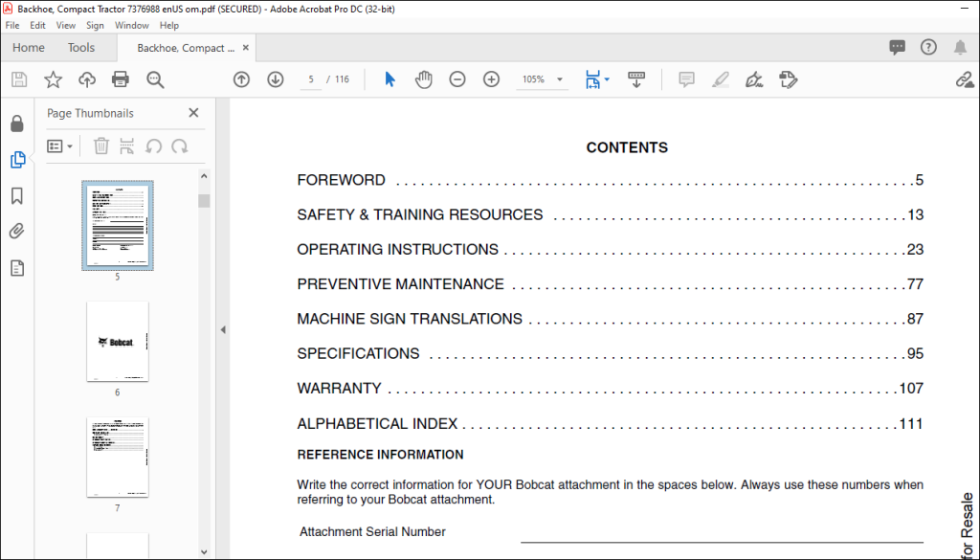
Task: Switch to the Tools tab
Action: pyautogui.click(x=81, y=48)
